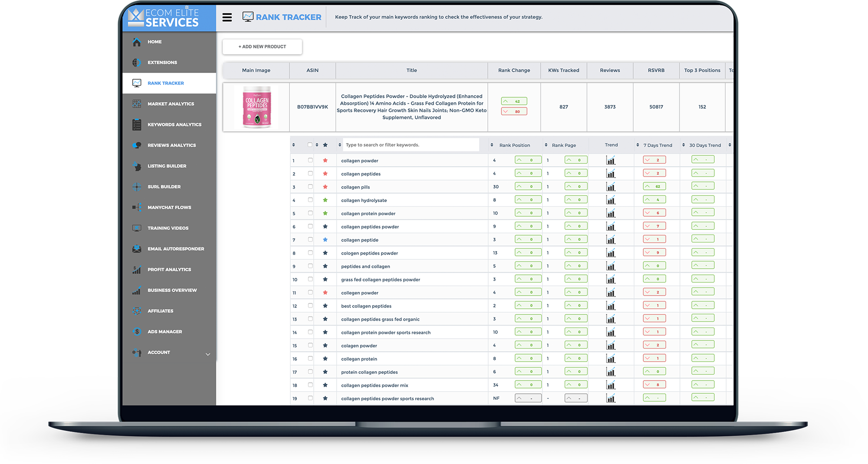Click the Home icon in sidebar
The image size is (868, 464).
(137, 42)
